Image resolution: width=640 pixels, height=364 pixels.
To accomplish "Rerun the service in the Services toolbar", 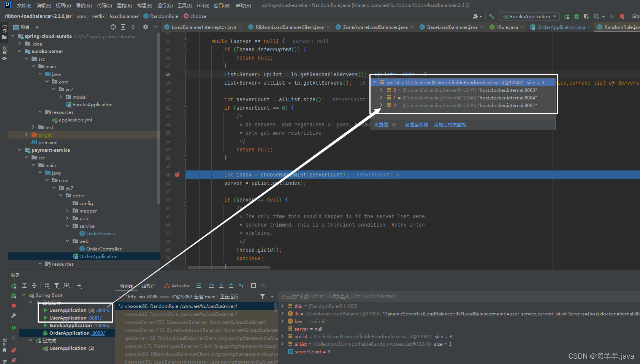I will [x=14, y=286].
